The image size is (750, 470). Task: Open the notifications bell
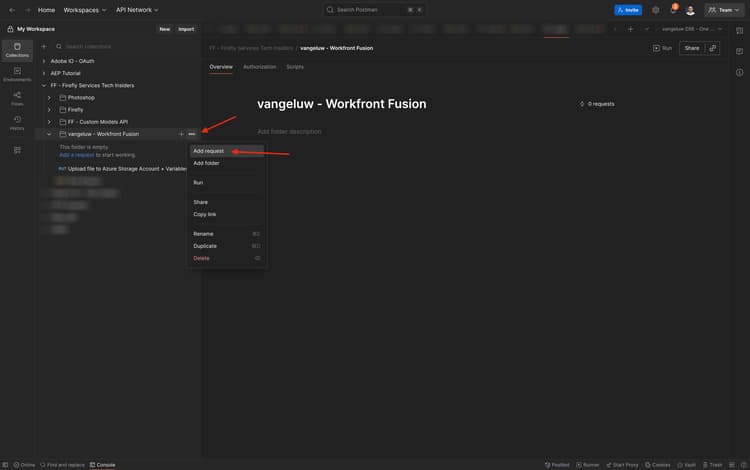(673, 10)
